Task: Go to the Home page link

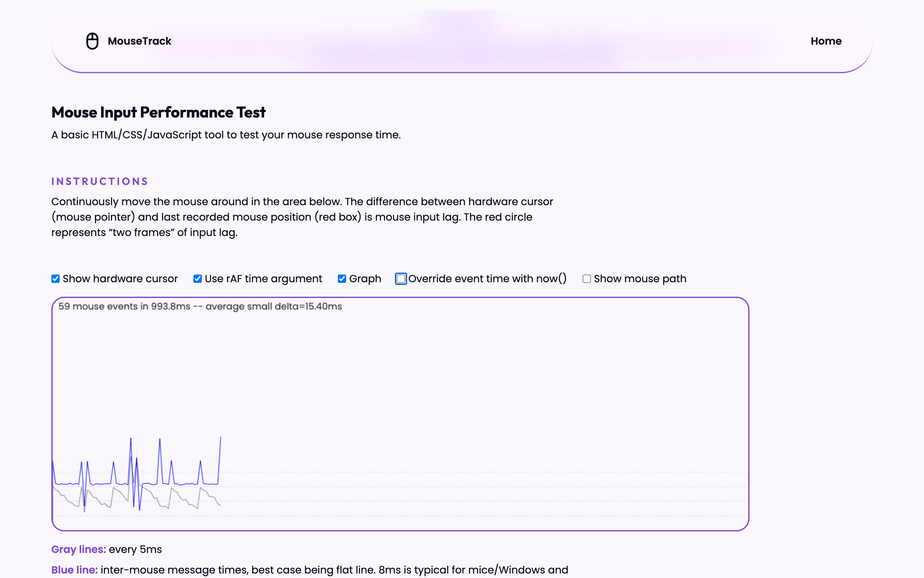Action: [x=826, y=41]
